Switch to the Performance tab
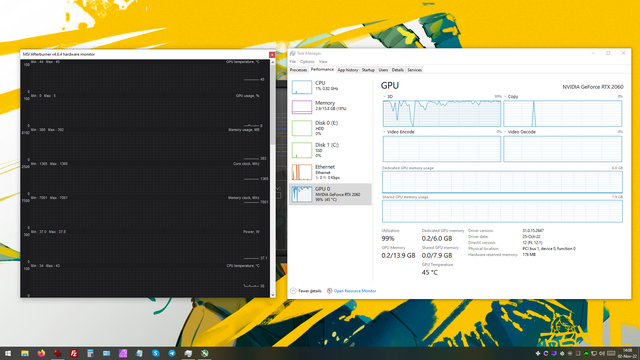 (x=322, y=70)
